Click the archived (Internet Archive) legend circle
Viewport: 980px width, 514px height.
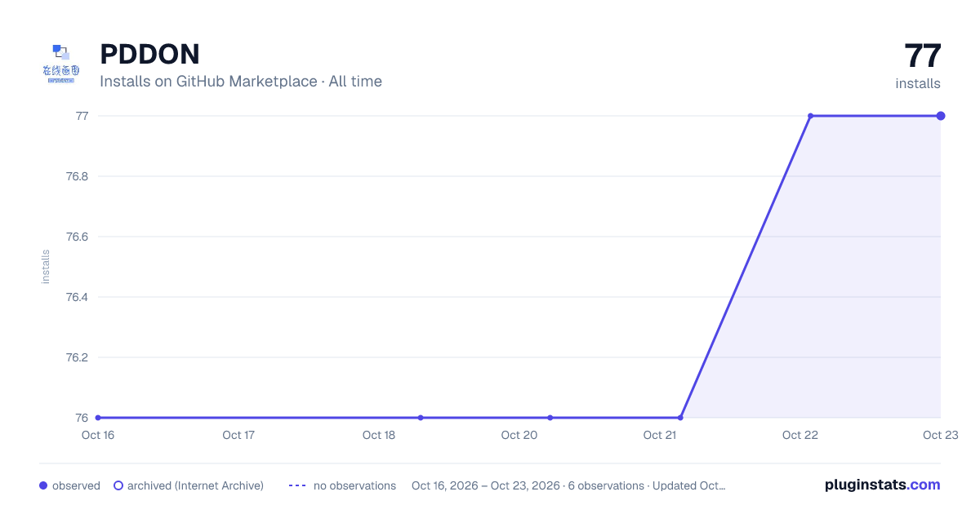(118, 485)
